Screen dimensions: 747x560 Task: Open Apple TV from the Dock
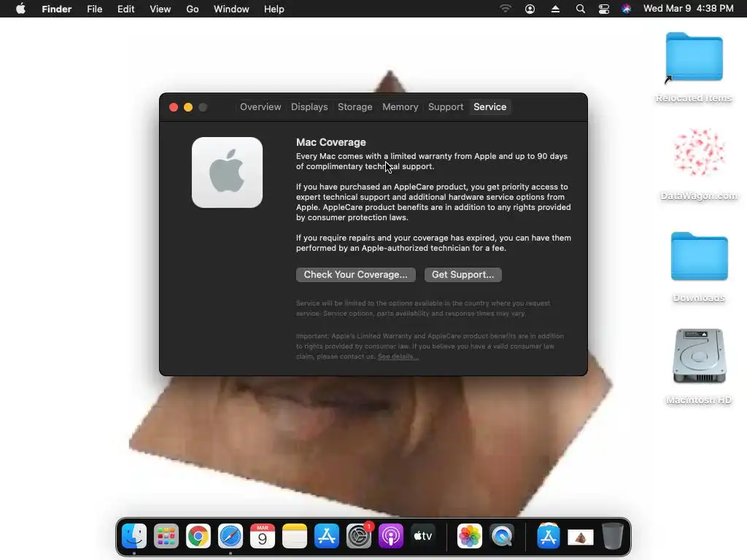tap(423, 536)
